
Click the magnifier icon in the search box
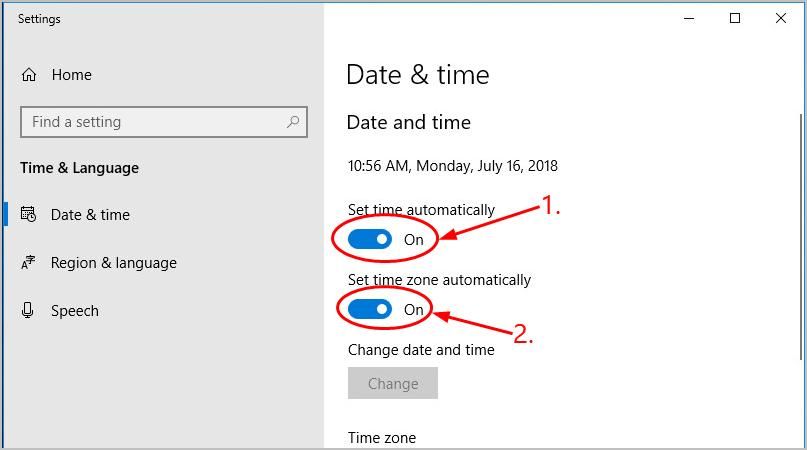point(293,122)
